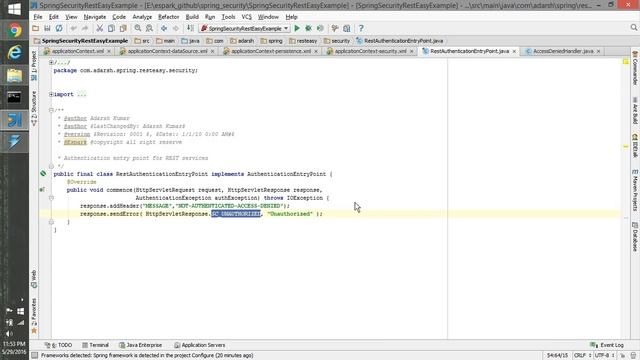
Task: Click the Synchronize toolbar icon
Action: (59, 28)
